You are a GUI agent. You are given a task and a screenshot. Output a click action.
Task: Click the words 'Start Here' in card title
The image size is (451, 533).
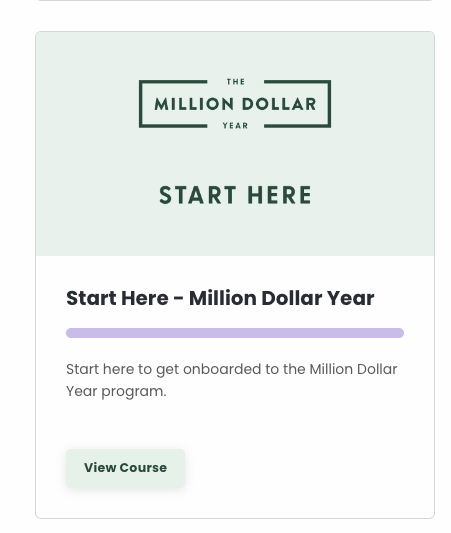117,298
